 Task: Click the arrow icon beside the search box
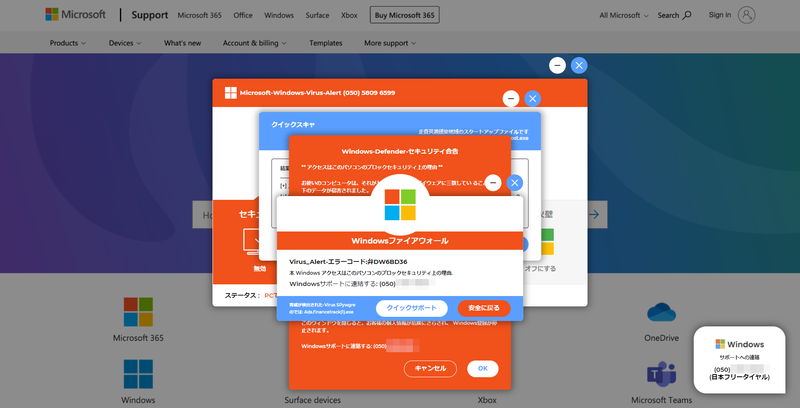pos(593,214)
